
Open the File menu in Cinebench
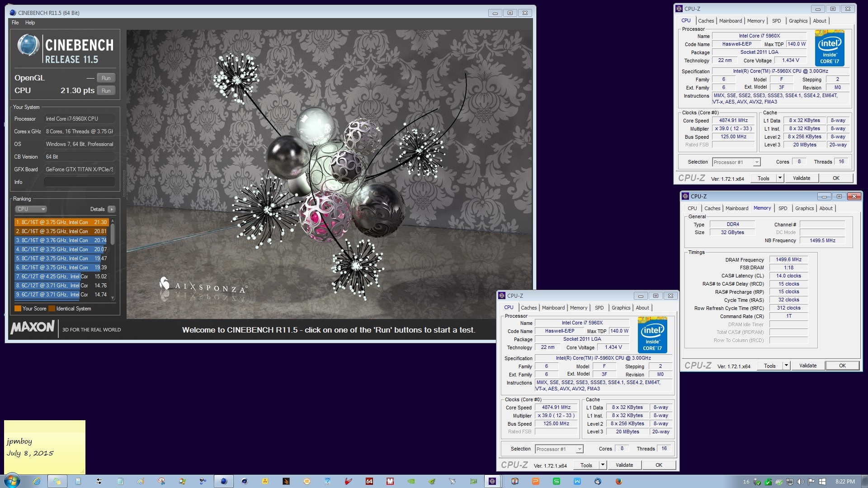15,23
